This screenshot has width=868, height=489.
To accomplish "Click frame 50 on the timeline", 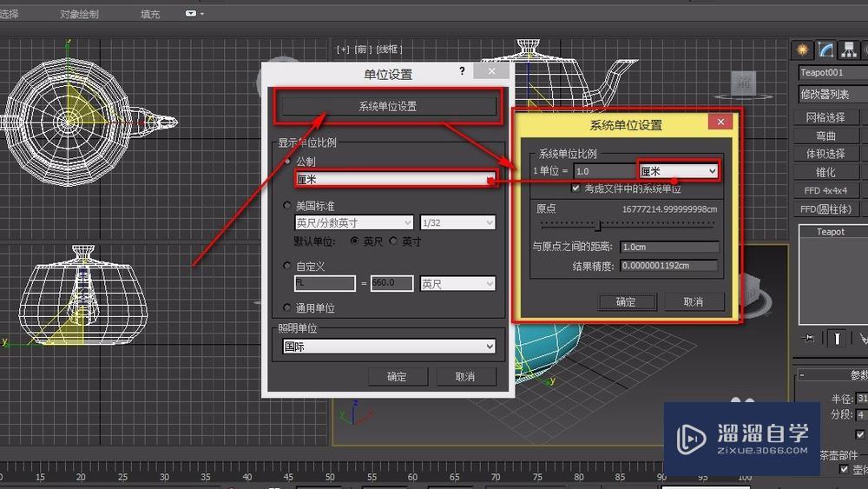I will coord(329,476).
